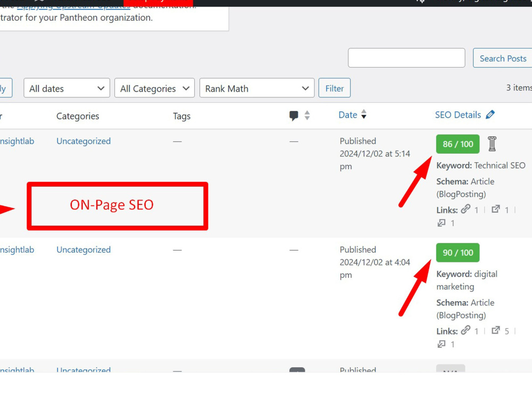Click the 2024/12/02 at 5:14 pm date
The image size is (532, 399).
[375, 160]
